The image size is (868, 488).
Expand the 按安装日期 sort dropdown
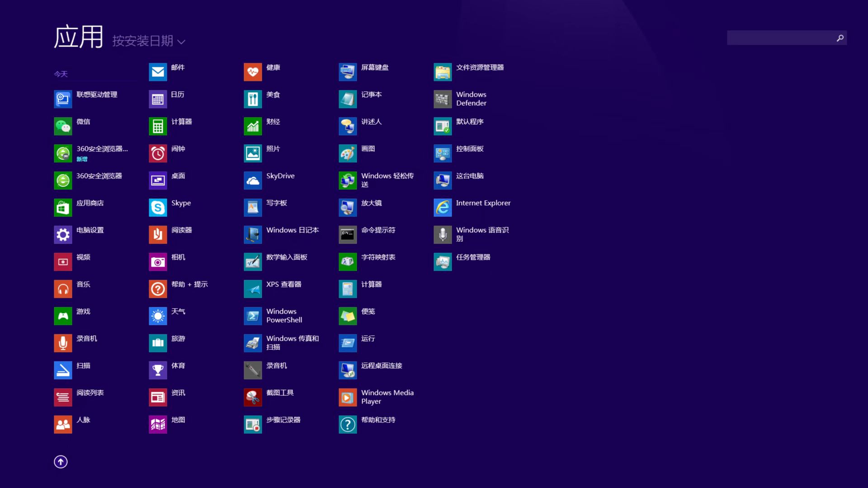[x=149, y=41]
